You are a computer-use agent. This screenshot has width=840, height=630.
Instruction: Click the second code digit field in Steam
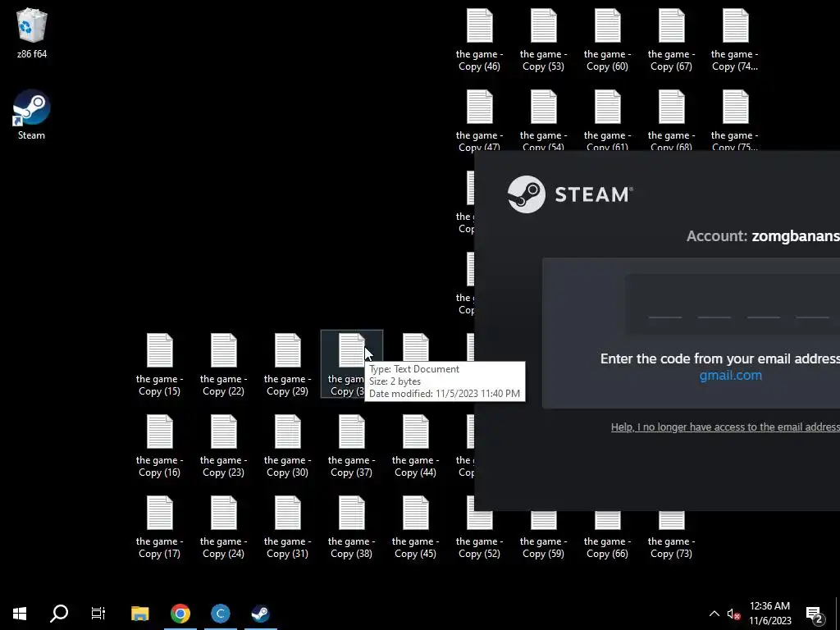[x=714, y=304]
